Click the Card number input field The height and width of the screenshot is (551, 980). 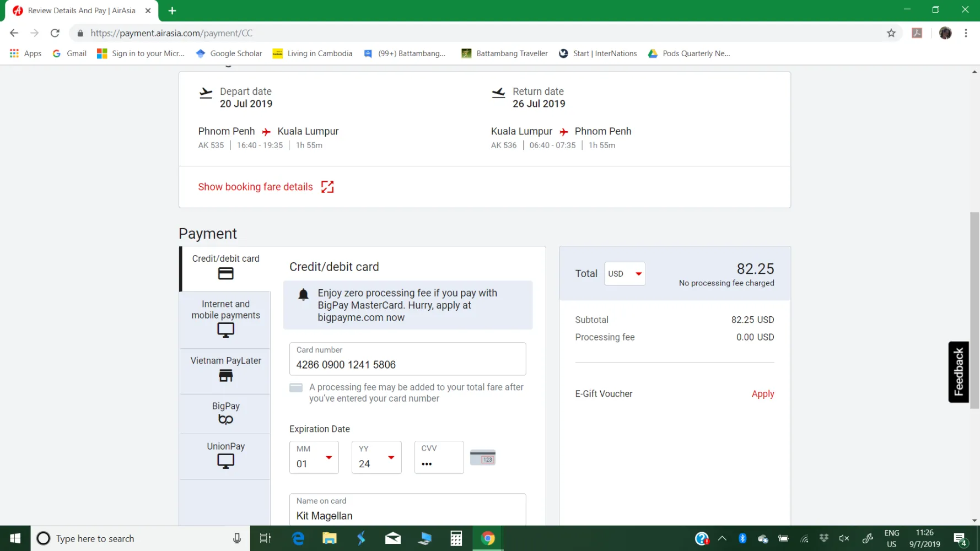407,359
